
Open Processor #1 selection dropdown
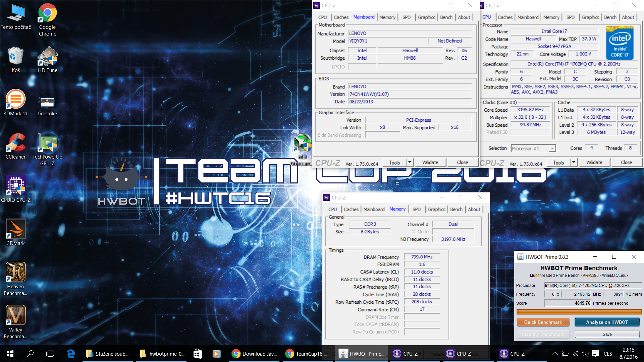(x=533, y=148)
